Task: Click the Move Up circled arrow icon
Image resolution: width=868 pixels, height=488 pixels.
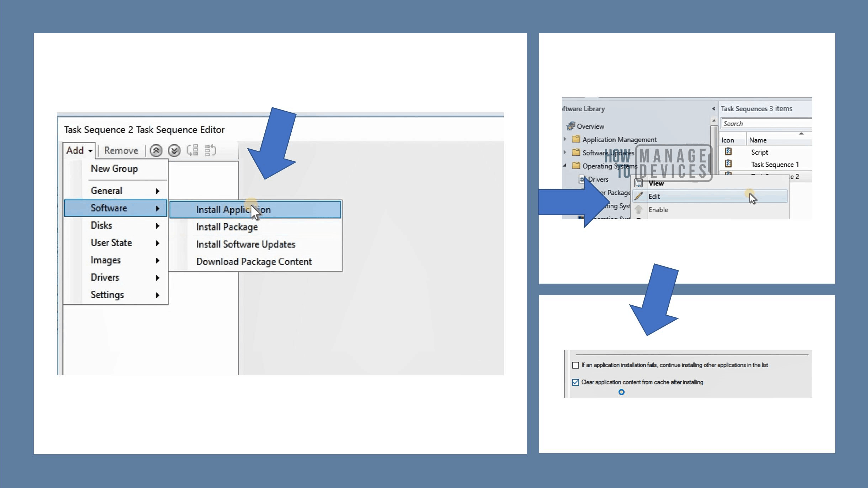Action: [156, 151]
